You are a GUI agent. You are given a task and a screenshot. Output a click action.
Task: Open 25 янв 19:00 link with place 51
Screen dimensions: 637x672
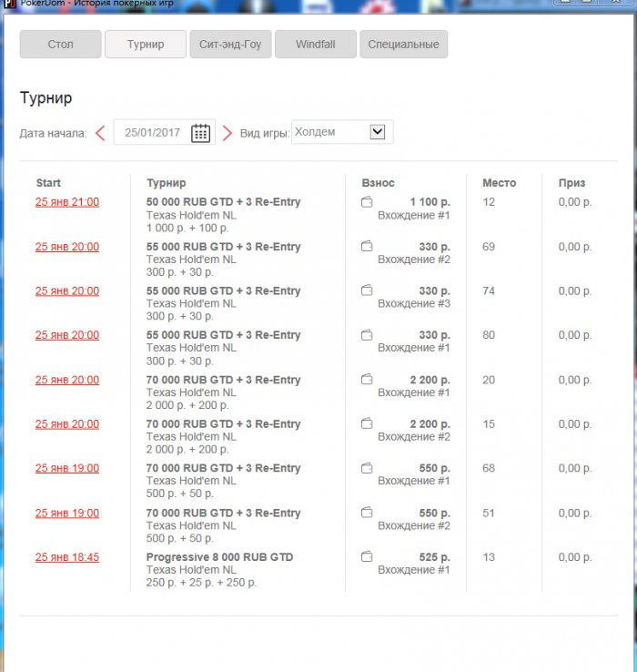pos(67,514)
